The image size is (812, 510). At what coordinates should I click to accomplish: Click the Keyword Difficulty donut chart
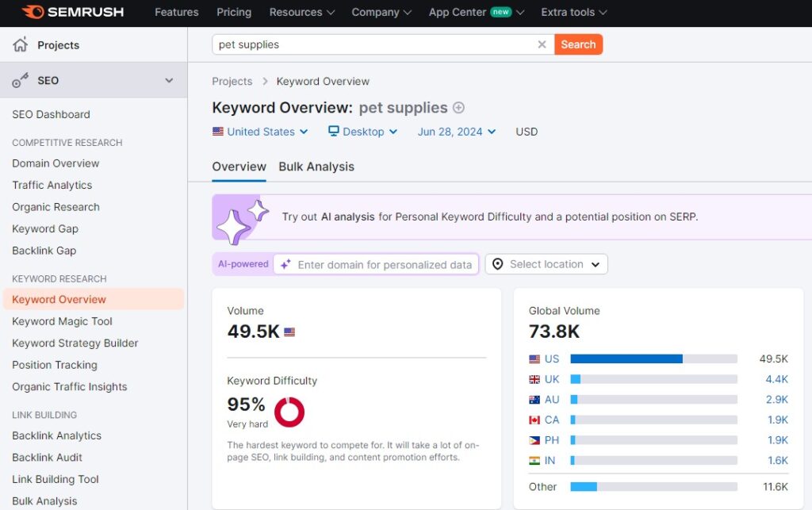click(x=289, y=412)
